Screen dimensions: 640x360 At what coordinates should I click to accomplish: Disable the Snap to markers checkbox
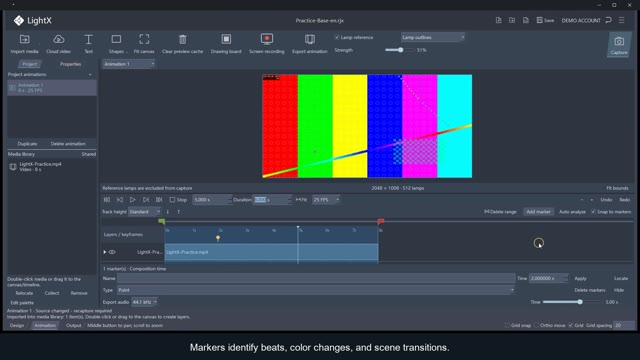(593, 211)
